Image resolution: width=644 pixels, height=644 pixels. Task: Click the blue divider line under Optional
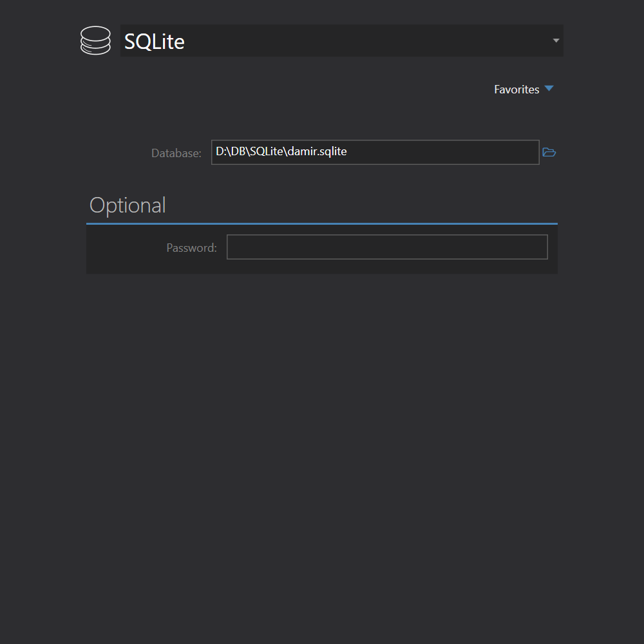(322, 223)
